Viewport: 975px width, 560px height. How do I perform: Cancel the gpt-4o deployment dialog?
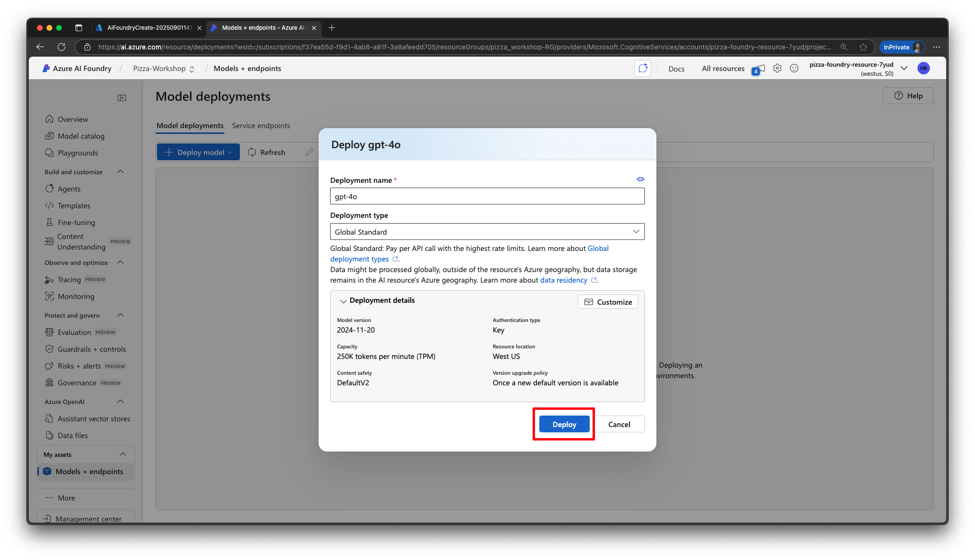[x=618, y=424]
